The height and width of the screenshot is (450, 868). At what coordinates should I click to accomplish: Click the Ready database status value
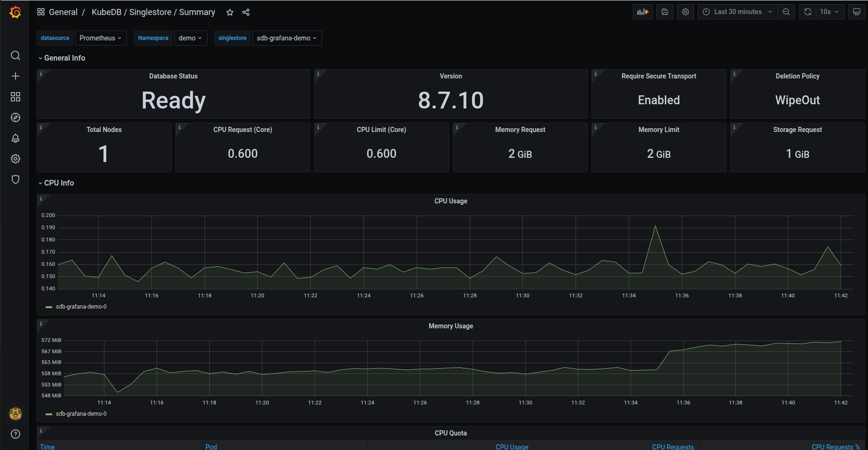174,101
